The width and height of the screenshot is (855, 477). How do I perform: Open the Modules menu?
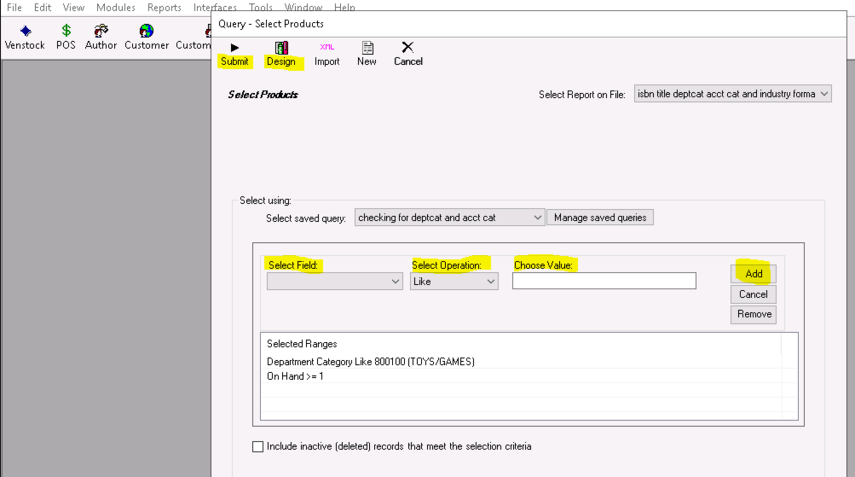116,8
